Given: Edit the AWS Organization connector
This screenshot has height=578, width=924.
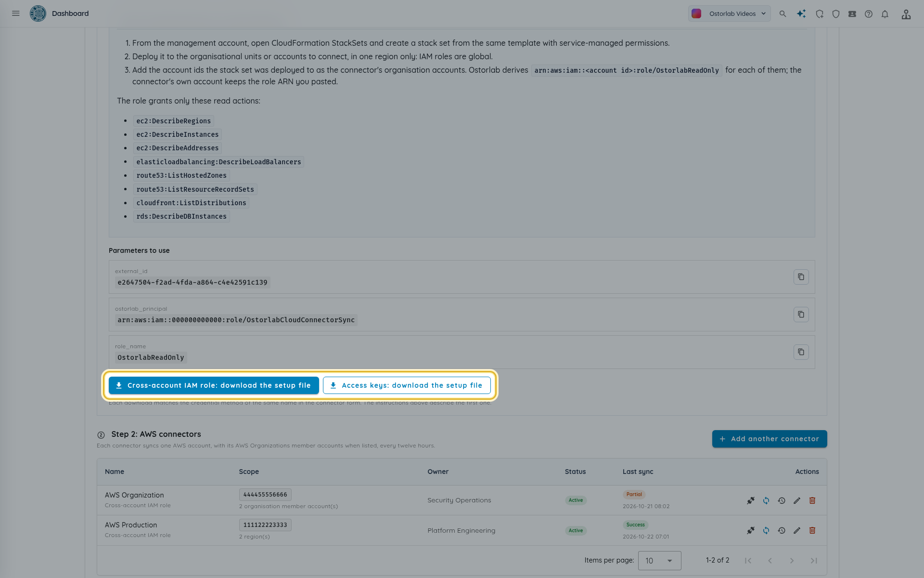Looking at the screenshot, I should click(797, 500).
